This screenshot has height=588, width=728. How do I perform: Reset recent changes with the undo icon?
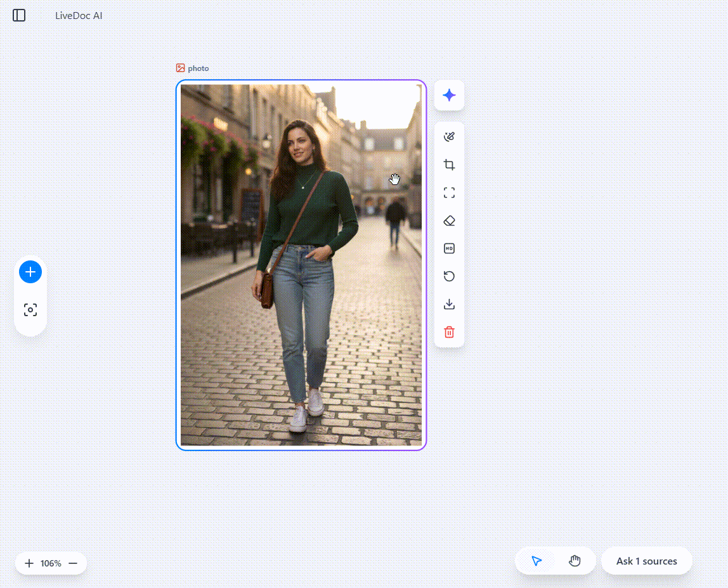(x=449, y=276)
